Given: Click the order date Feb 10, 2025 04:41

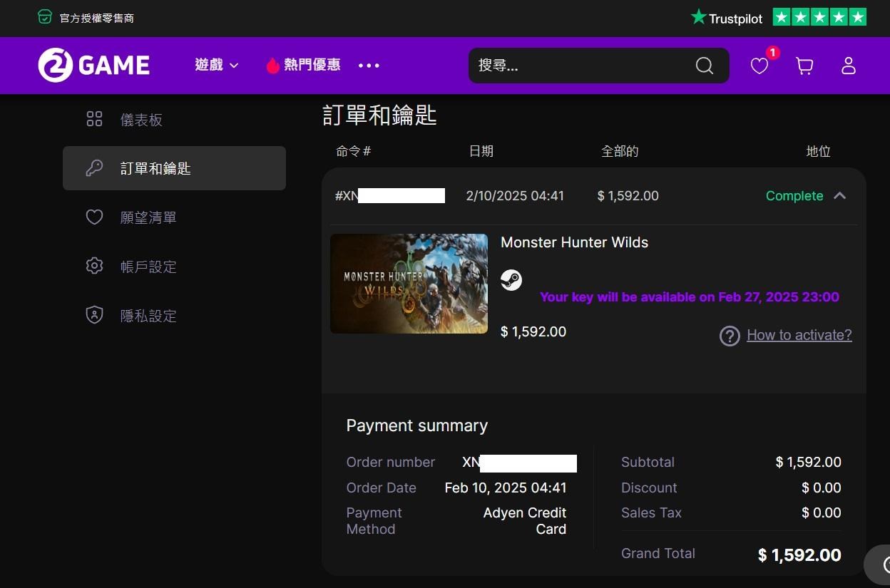Looking at the screenshot, I should [x=506, y=488].
